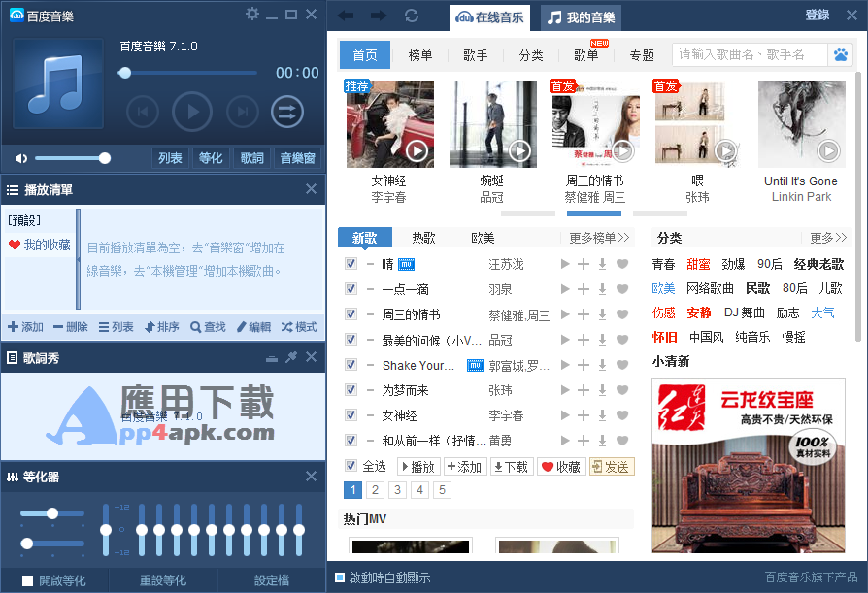Click the 登錄 login link
The width and height of the screenshot is (868, 593).
(818, 15)
